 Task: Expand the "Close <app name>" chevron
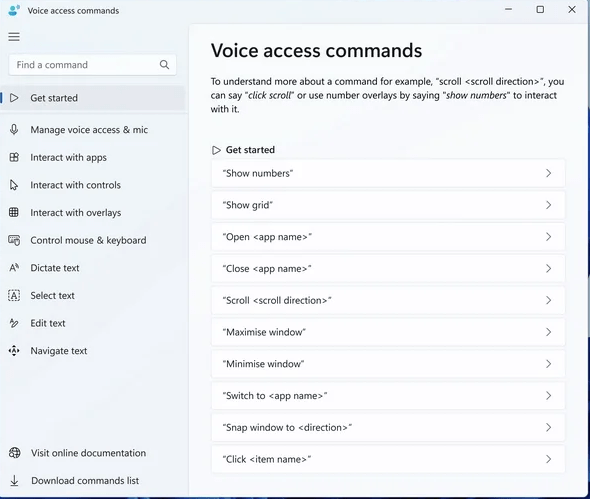[548, 268]
